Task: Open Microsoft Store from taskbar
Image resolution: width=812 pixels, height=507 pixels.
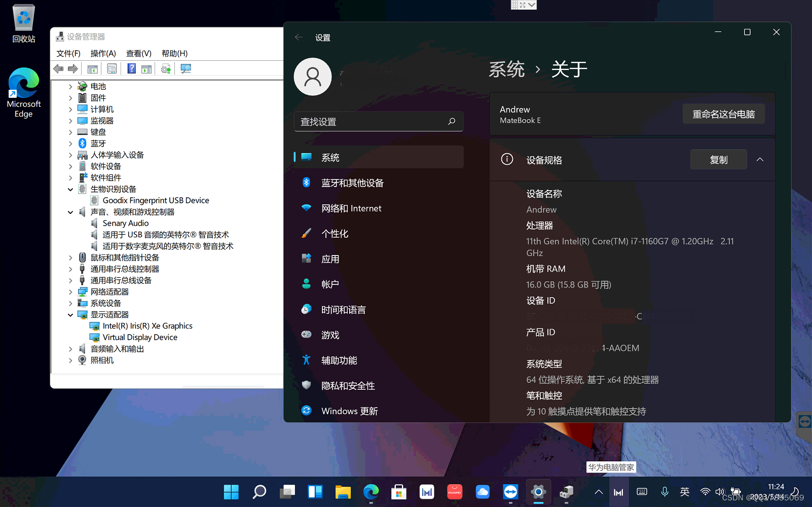Action: point(399,491)
